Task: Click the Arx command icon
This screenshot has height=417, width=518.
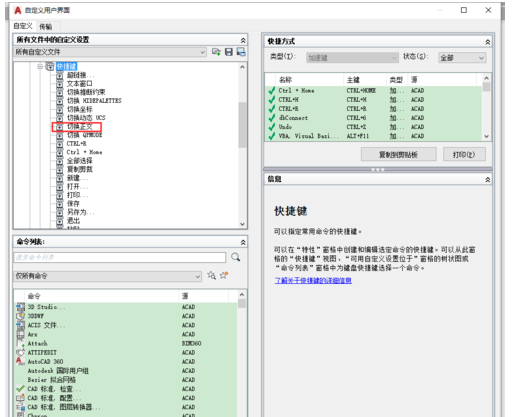Action: [x=20, y=334]
